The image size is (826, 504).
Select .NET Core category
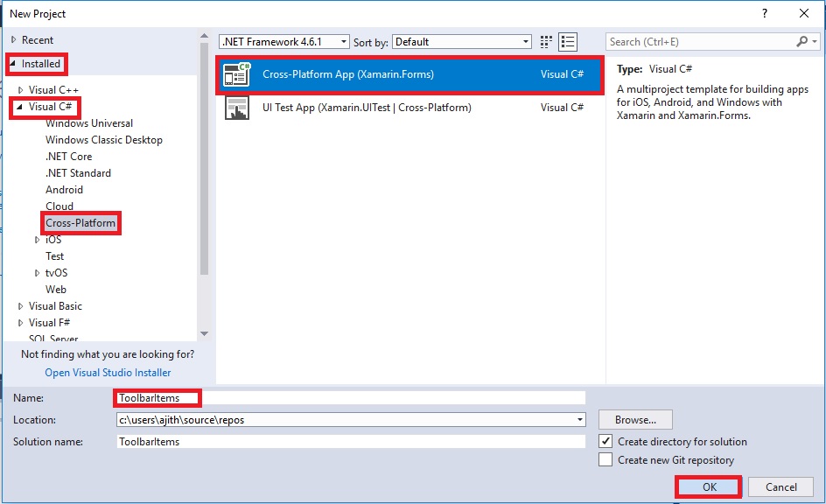tap(68, 157)
